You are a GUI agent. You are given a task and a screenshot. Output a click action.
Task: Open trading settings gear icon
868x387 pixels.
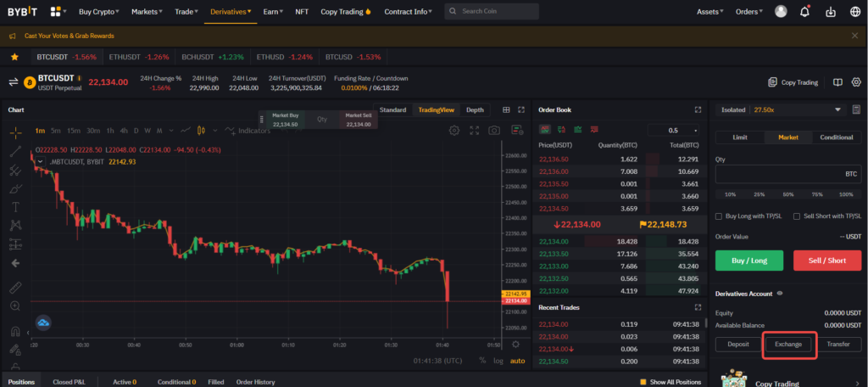[x=856, y=82]
